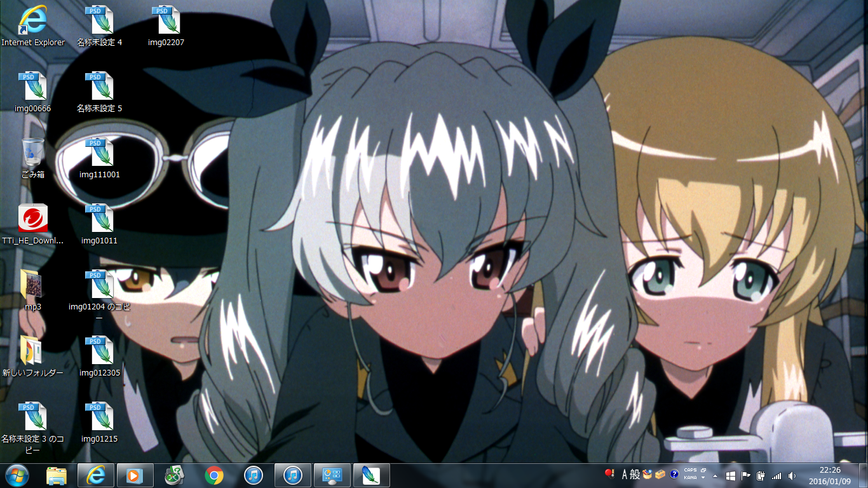Toggle the KANA lock indicator
Viewport: 868px width, 488px height.
tap(690, 477)
